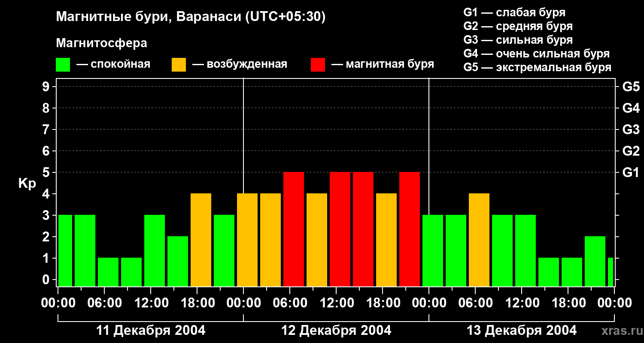644x343 pixels.
Task: Click the '12 Декабря 2004' date label
Action: point(336,331)
